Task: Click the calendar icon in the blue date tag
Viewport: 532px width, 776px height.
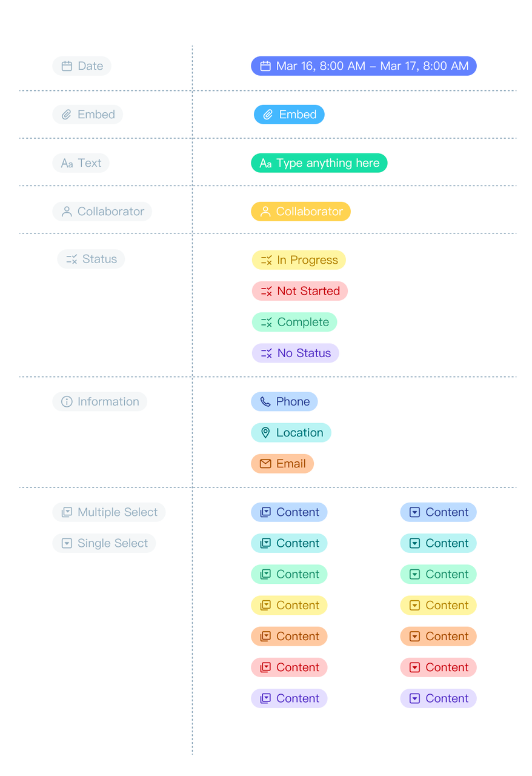Action: click(x=265, y=66)
